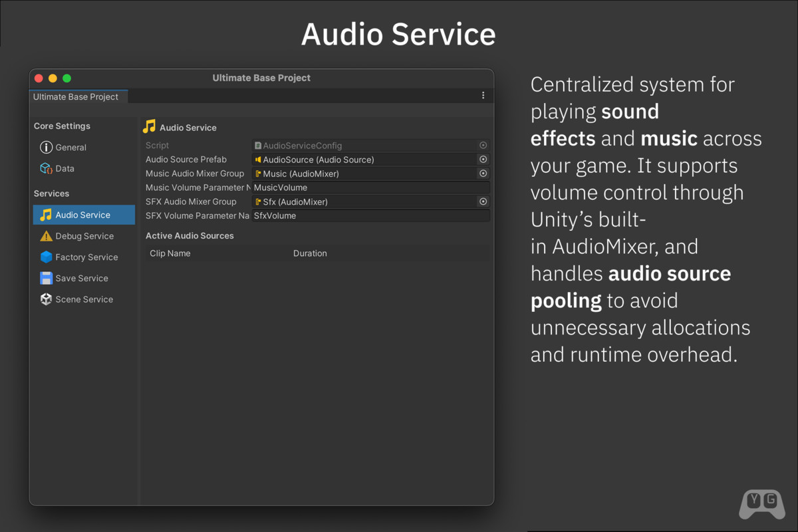Open object picker for Music Audio Mixer Group
Image resolution: width=798 pixels, height=532 pixels.
click(483, 174)
